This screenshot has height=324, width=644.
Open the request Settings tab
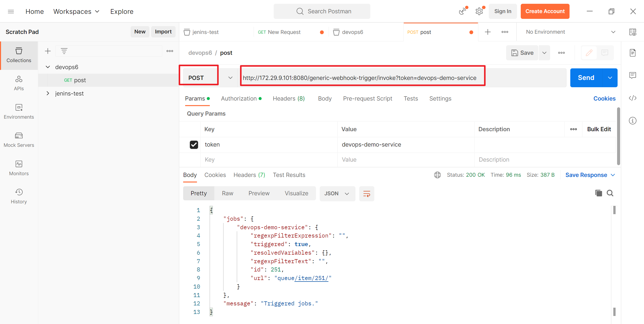click(440, 99)
